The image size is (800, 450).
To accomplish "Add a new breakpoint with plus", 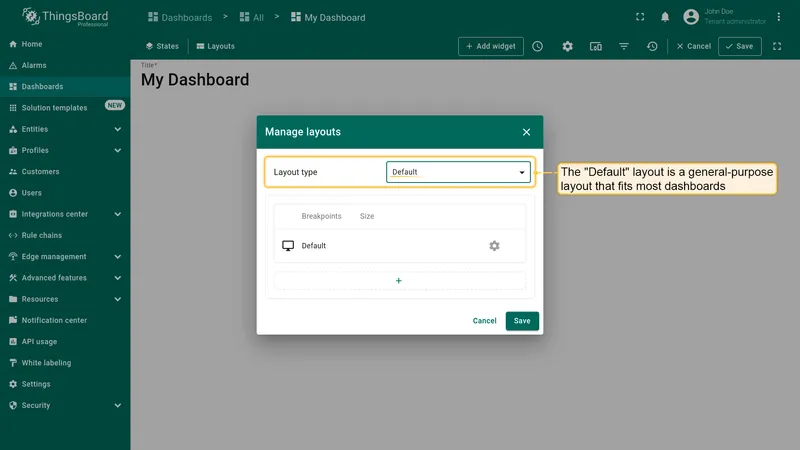I will click(399, 281).
